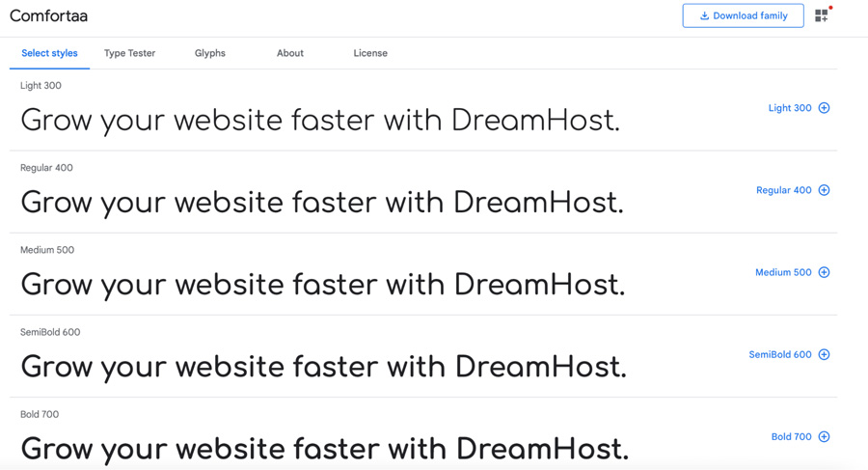Go to the About tab

tap(290, 53)
